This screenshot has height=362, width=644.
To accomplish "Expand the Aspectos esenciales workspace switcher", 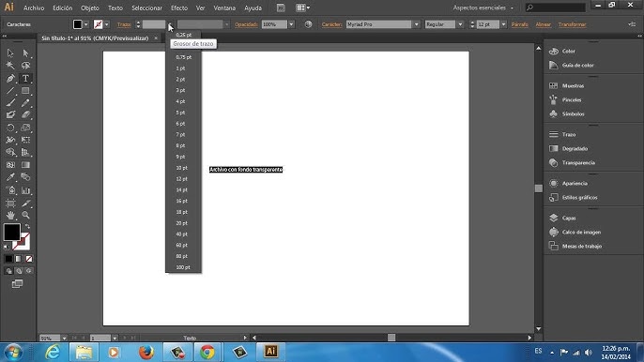I will (483, 8).
